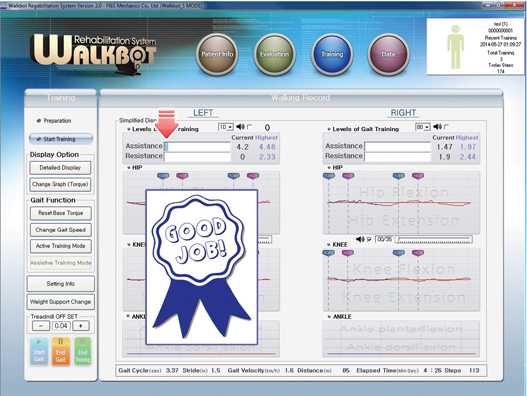This screenshot has height=396, width=527.
Task: Open the purple Data round button
Action: point(388,54)
